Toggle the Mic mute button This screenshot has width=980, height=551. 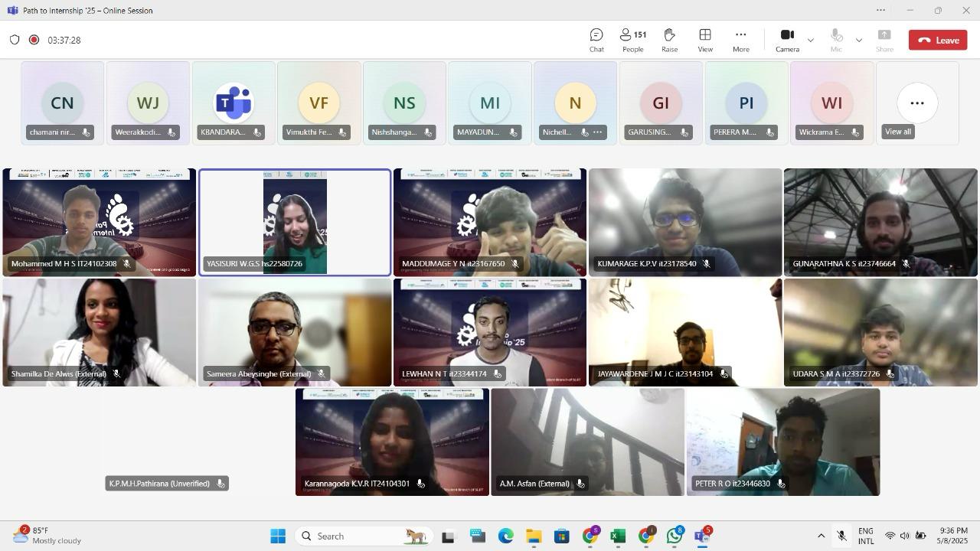(x=836, y=41)
